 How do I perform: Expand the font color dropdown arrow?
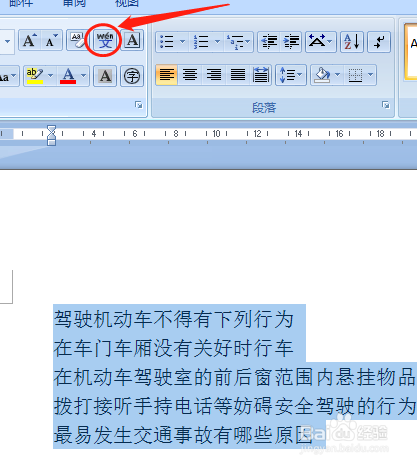tap(84, 76)
